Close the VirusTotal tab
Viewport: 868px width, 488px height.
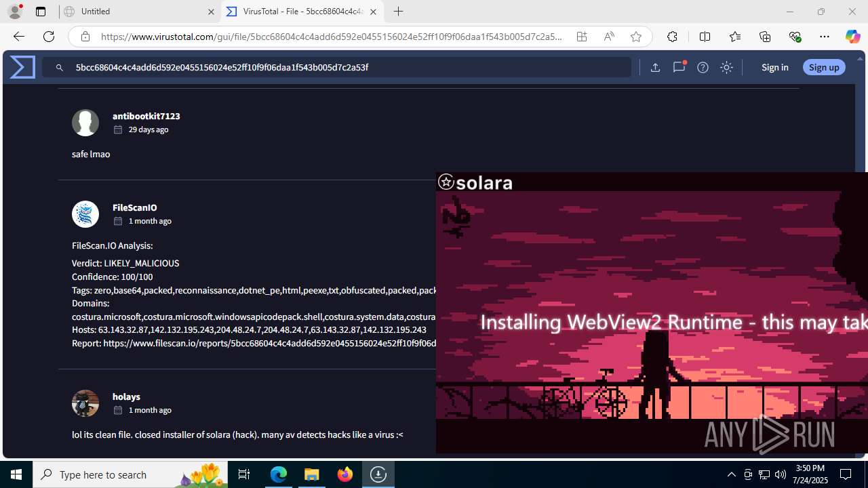click(373, 12)
